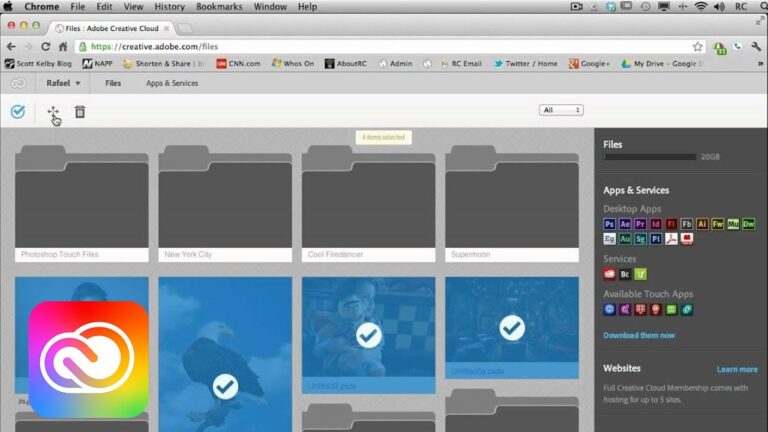Open the Acrobat PDF app icon

tap(672, 239)
